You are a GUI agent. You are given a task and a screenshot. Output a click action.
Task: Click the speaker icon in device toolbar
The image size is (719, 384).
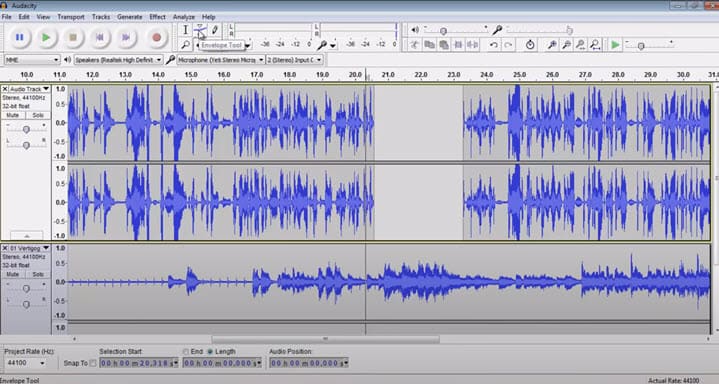coord(67,60)
